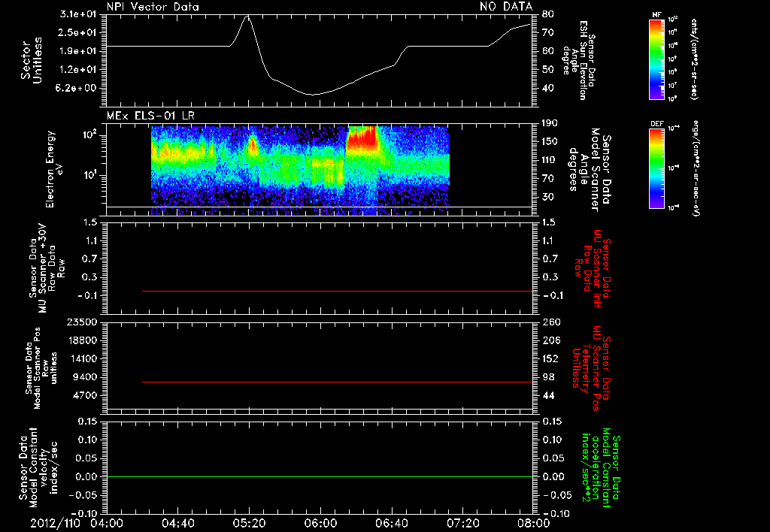Viewport: 770px width, 532px height.
Task: Click the "23500" scanner position tick label
Action: coord(82,322)
